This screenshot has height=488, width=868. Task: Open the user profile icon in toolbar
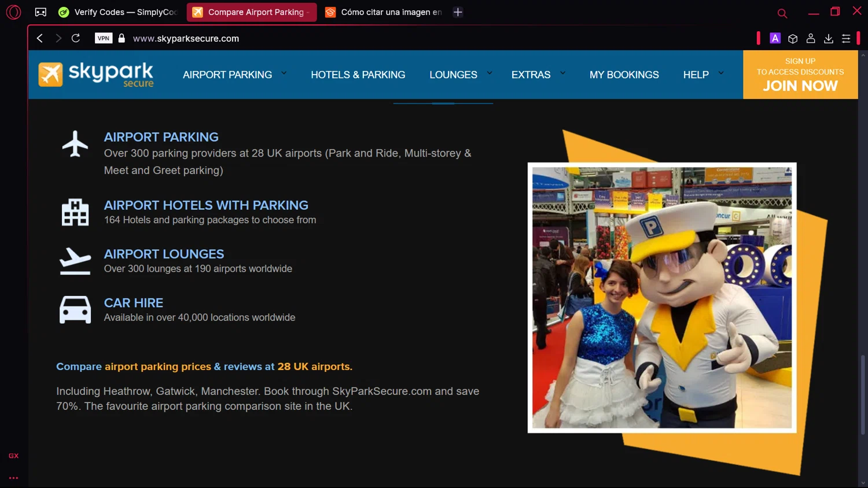tap(811, 38)
